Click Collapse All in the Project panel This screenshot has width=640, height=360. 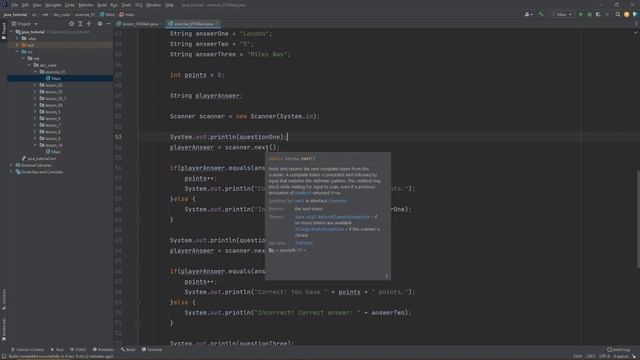[89, 24]
